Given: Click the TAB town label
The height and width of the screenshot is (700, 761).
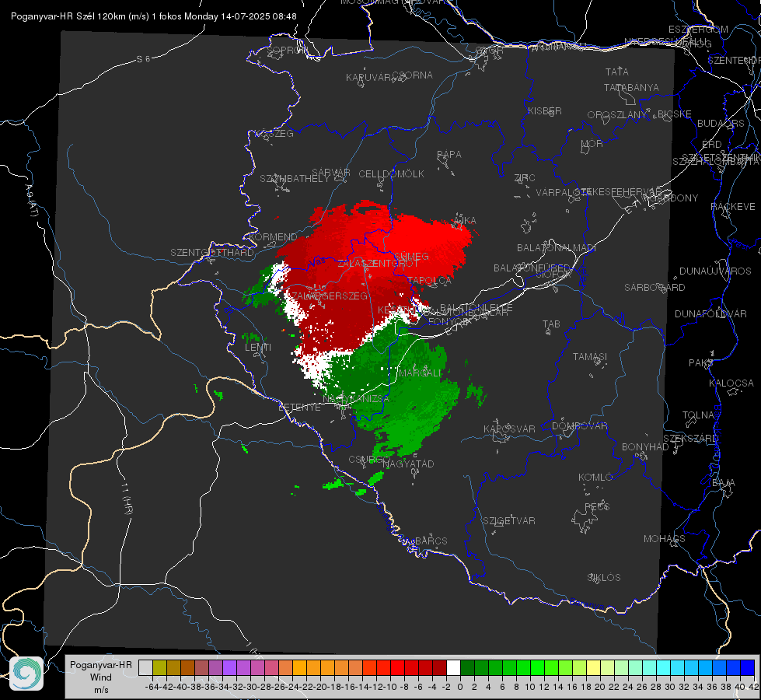Looking at the screenshot, I should coord(551,324).
